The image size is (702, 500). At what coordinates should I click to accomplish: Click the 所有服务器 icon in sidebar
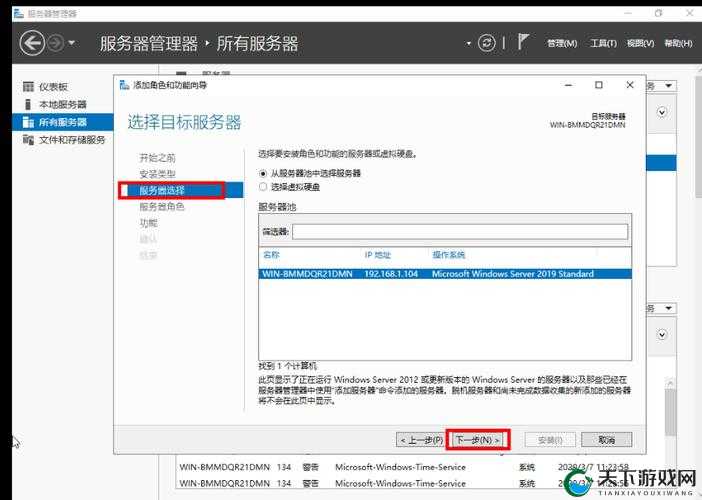point(28,122)
